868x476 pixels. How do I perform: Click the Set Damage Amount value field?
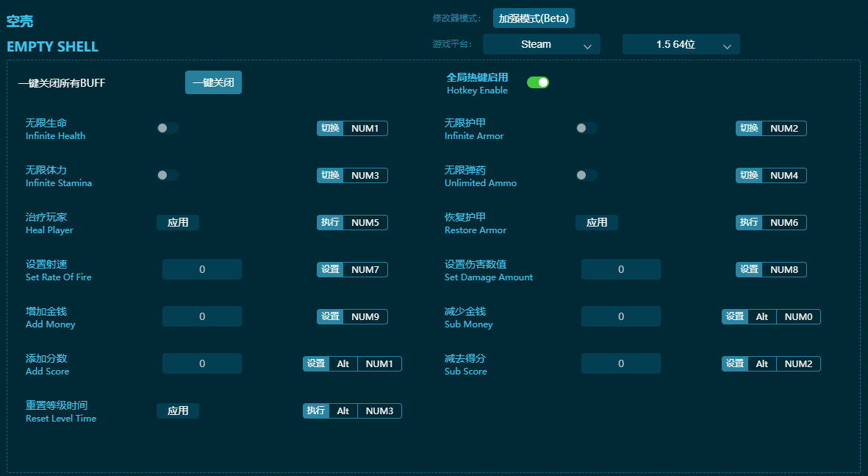point(621,269)
